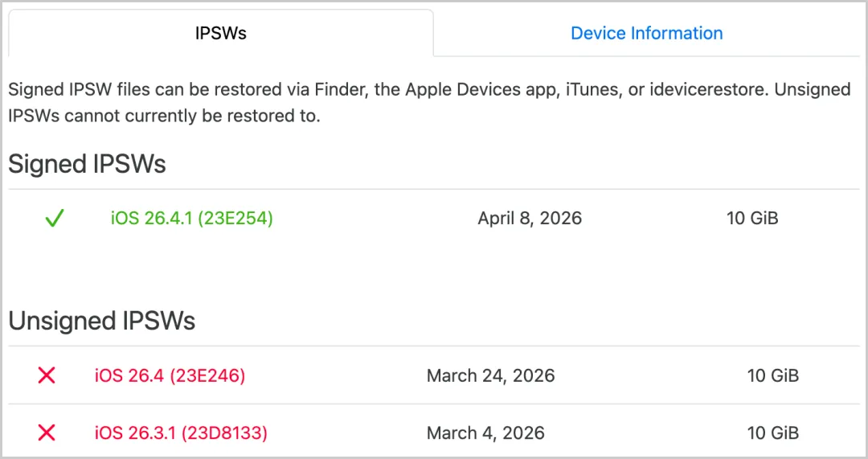The height and width of the screenshot is (459, 868).
Task: Click the green checkmark signed icon
Action: point(54,218)
